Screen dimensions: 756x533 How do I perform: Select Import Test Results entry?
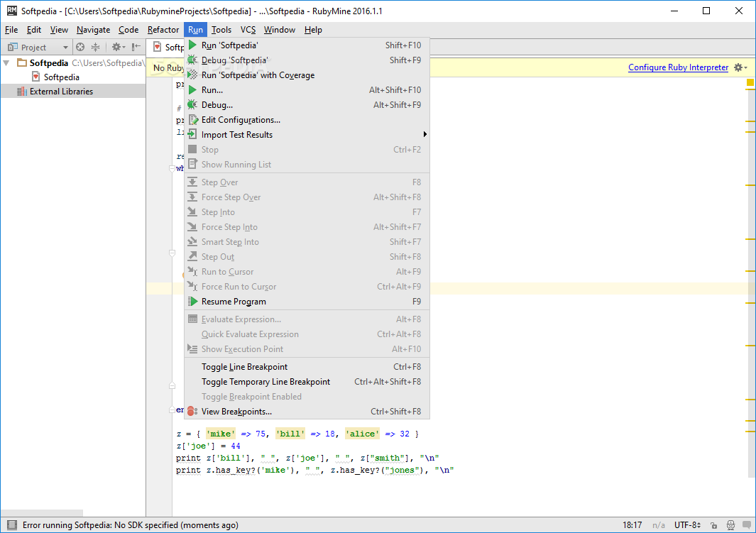coord(307,135)
